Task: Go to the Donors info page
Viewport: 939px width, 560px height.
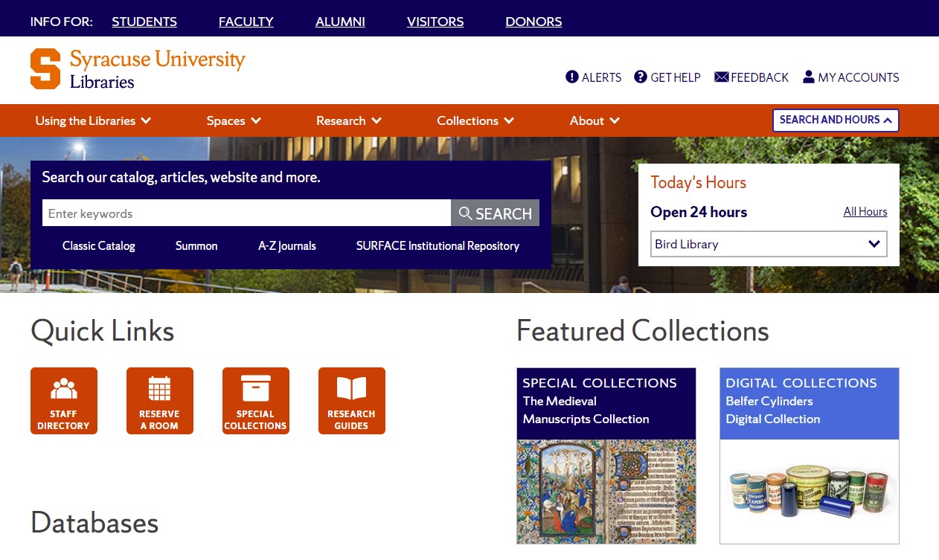Action: pyautogui.click(x=533, y=22)
